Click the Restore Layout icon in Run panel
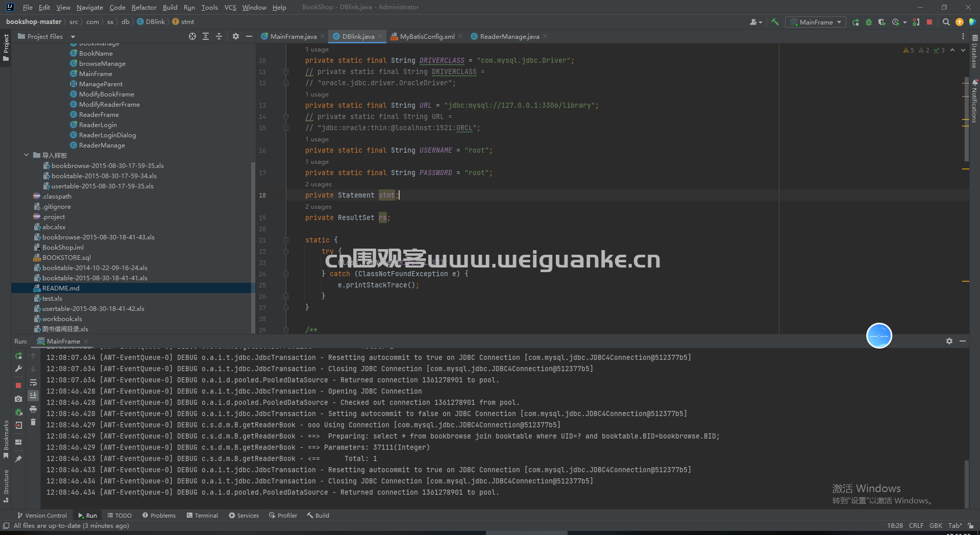Screen dimensions: 980x535 (18, 442)
